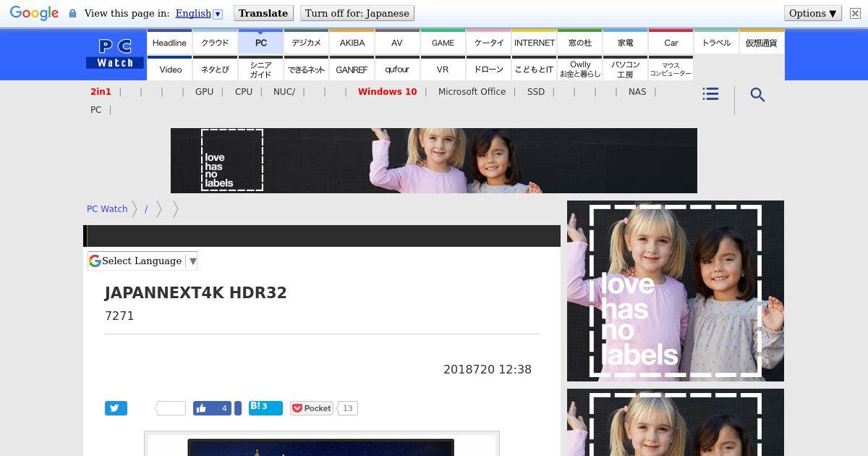
Task: Open the デジカメ tab
Action: click(x=306, y=42)
